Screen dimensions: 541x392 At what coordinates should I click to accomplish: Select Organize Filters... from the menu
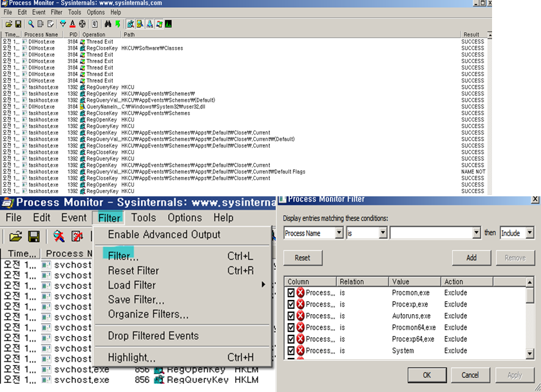(182, 314)
